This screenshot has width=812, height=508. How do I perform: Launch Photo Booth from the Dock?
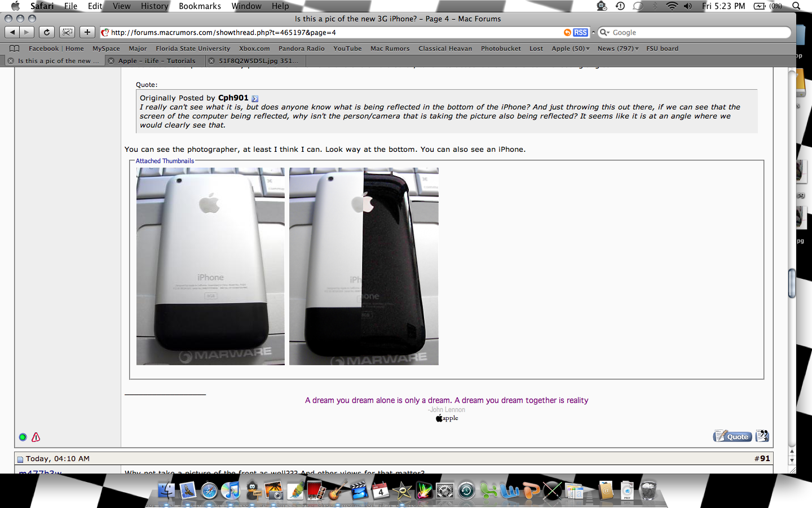[316, 491]
